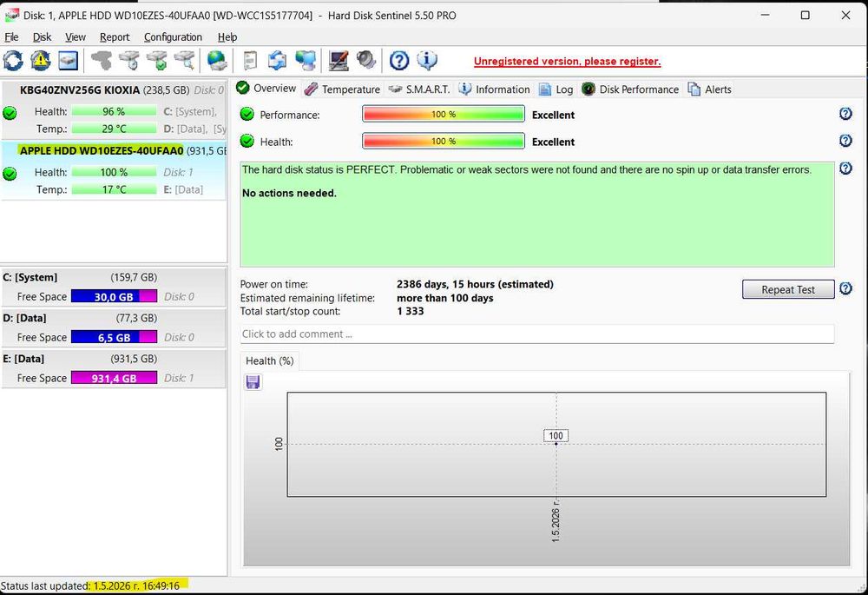868x595 pixels.
Task: Click the KIOXIA health 96 % bar
Action: 114,111
